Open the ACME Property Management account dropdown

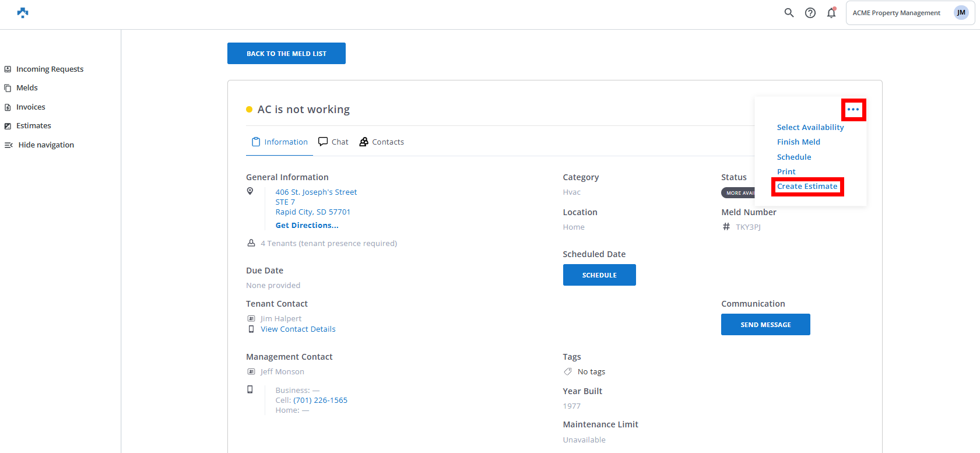coord(896,13)
